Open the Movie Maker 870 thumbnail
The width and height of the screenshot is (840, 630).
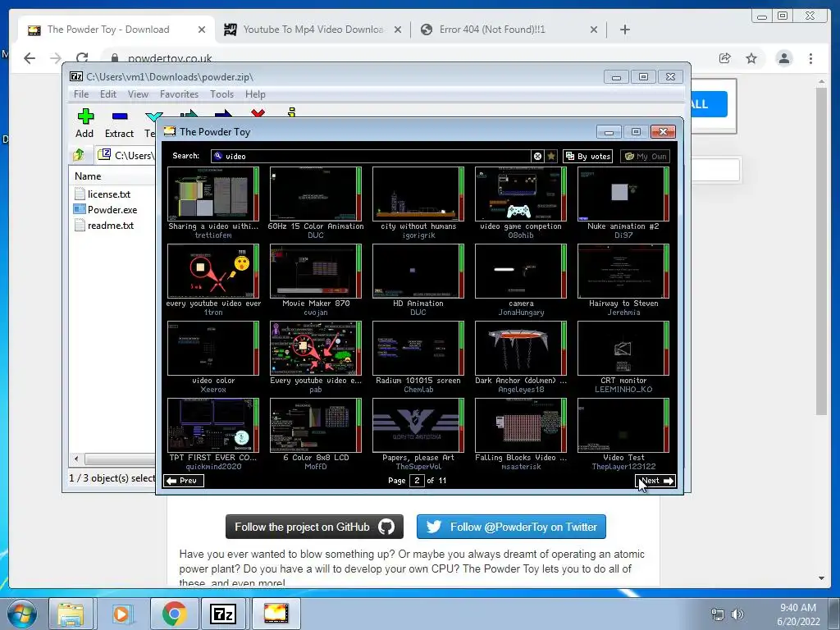tap(316, 271)
